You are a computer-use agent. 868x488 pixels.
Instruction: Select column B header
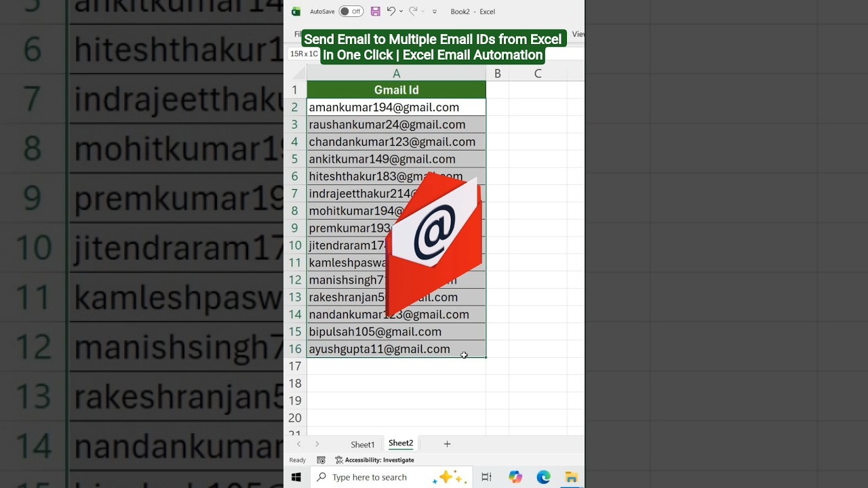pyautogui.click(x=497, y=73)
